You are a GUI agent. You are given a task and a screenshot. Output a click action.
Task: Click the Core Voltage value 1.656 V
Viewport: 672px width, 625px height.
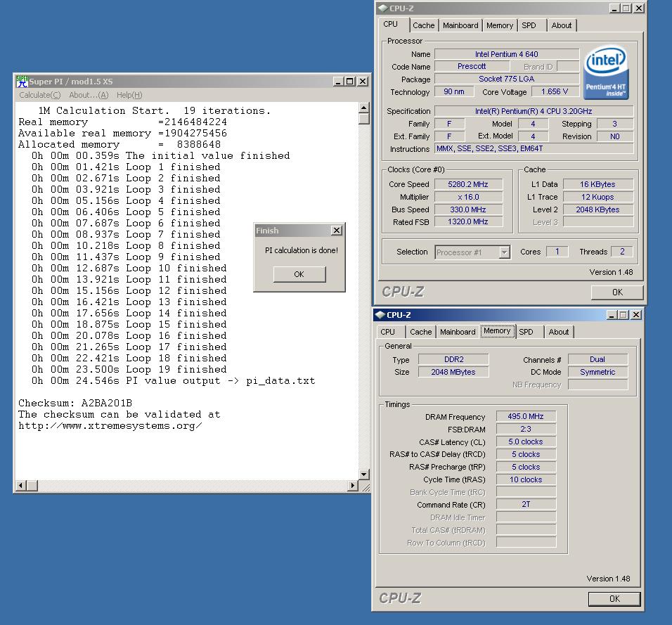555,91
